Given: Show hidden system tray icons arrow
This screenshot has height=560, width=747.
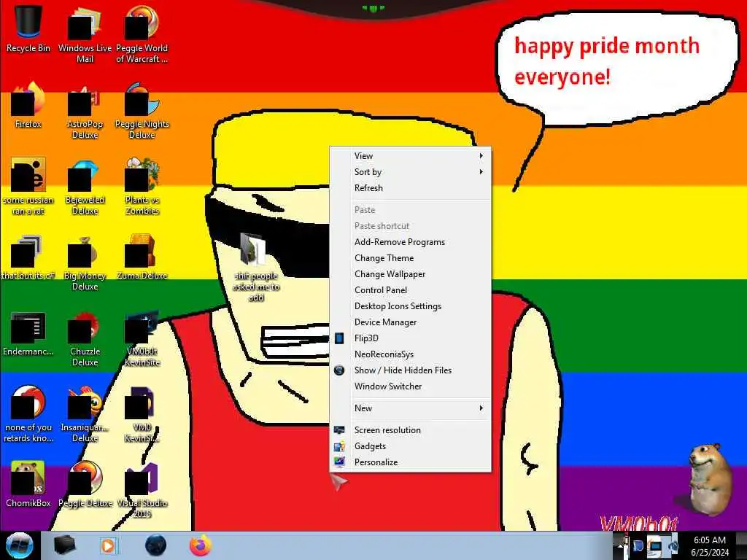Looking at the screenshot, I should [620, 547].
